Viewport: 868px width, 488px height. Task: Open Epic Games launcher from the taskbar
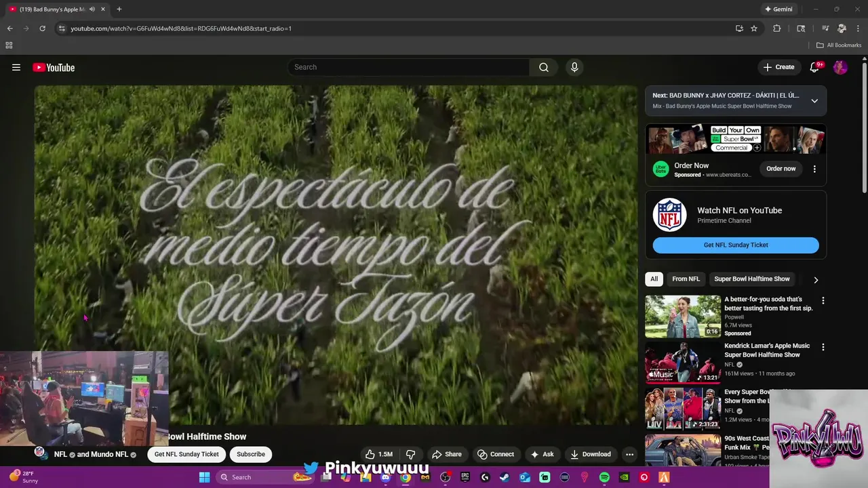(465, 477)
